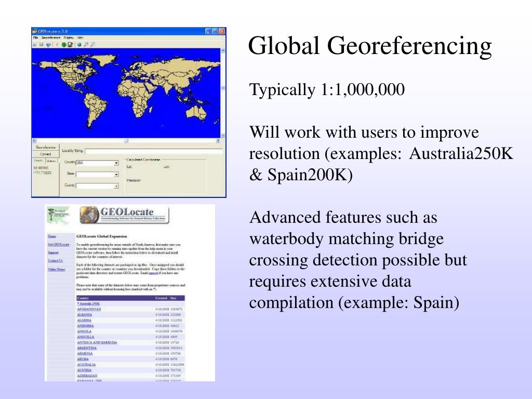This screenshot has width=532, height=399.
Task: Click the inline support email link in paragraph
Action: click(153, 273)
